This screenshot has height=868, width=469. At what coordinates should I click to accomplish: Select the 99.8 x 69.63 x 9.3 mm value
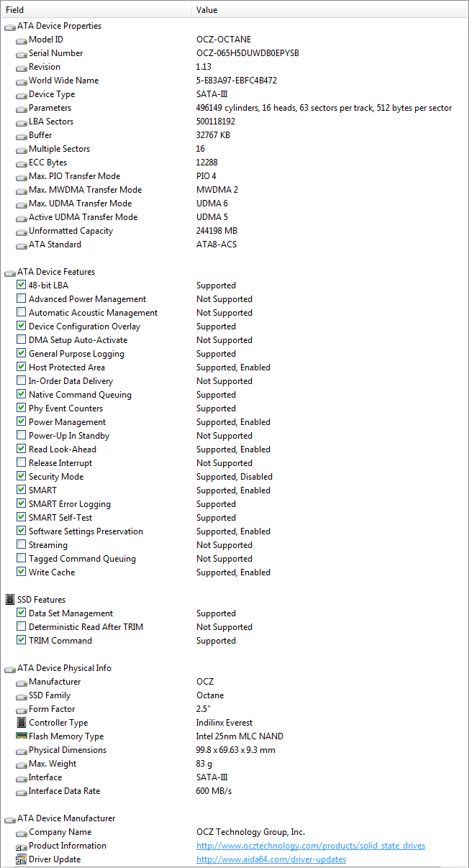[x=235, y=750]
